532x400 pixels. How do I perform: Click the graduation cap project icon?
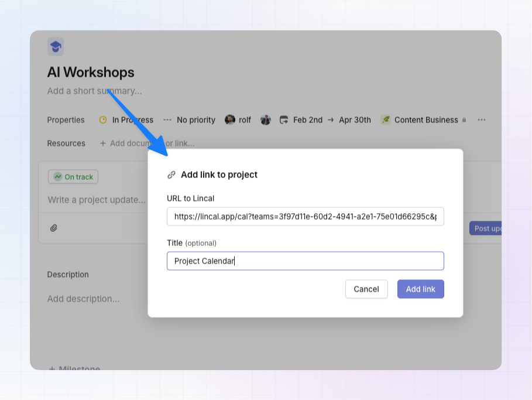[x=56, y=47]
